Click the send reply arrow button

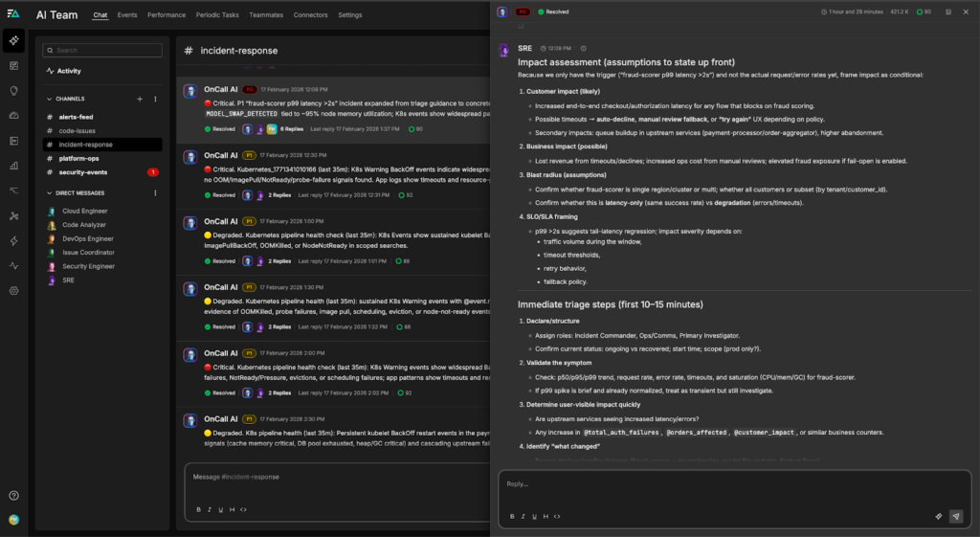point(955,516)
